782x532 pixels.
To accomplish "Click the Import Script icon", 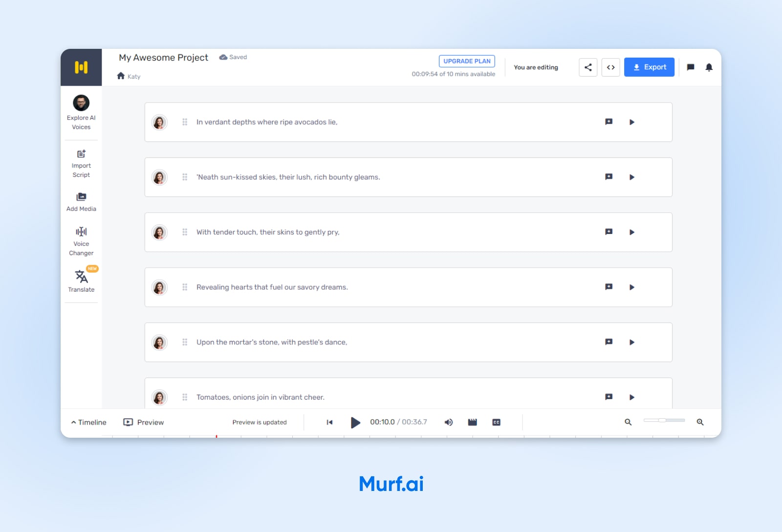I will tap(81, 163).
